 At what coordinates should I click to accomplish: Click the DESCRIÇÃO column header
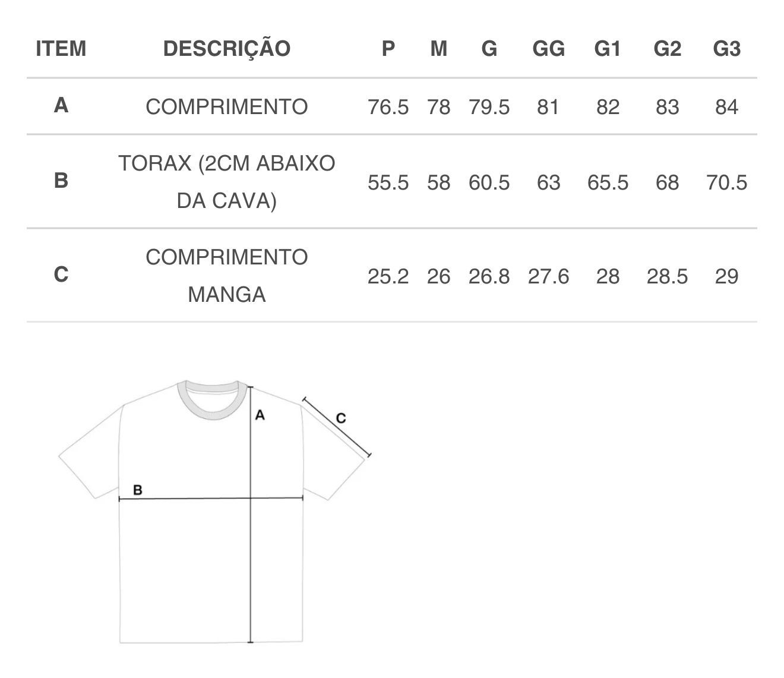point(226,48)
